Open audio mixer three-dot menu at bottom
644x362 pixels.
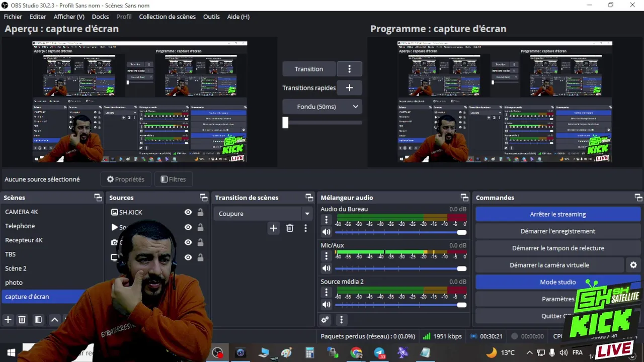coord(341,320)
